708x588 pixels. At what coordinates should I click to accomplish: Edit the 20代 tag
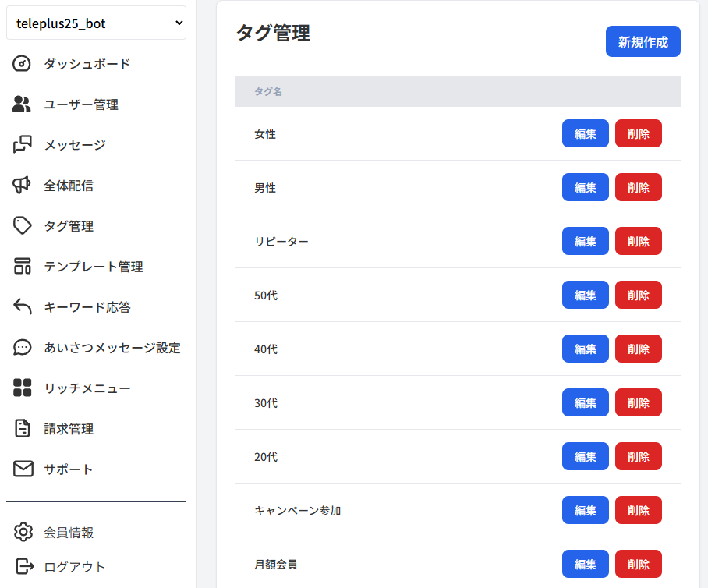(x=585, y=456)
